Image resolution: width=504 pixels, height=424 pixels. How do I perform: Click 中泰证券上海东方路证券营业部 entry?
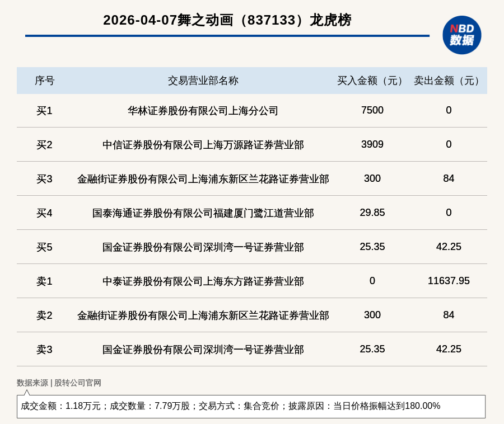click(203, 281)
